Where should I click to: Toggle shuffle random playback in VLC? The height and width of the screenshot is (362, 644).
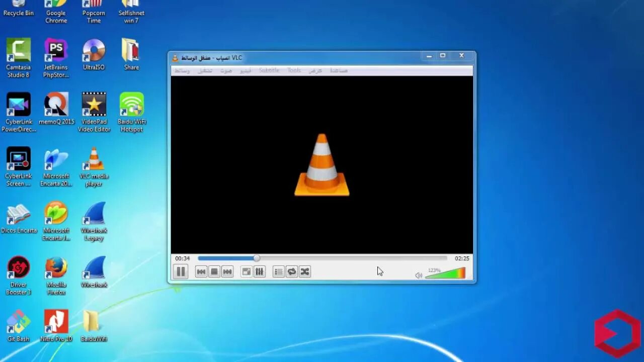pyautogui.click(x=305, y=271)
